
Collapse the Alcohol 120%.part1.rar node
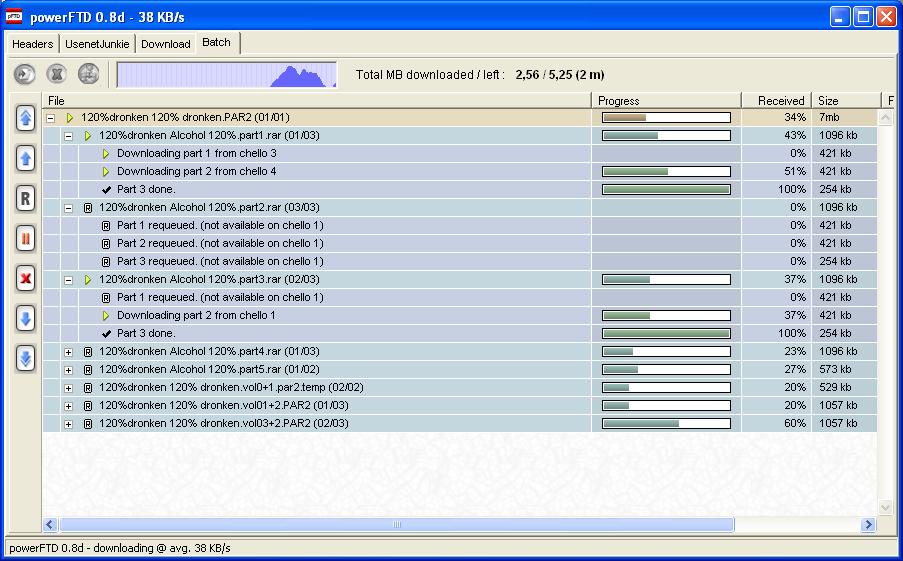[69, 137]
